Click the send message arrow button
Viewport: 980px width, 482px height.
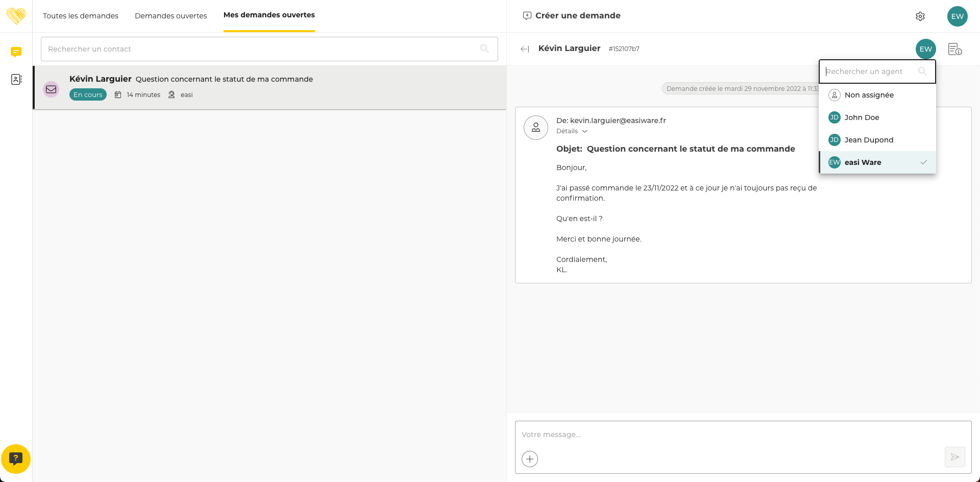tap(954, 457)
